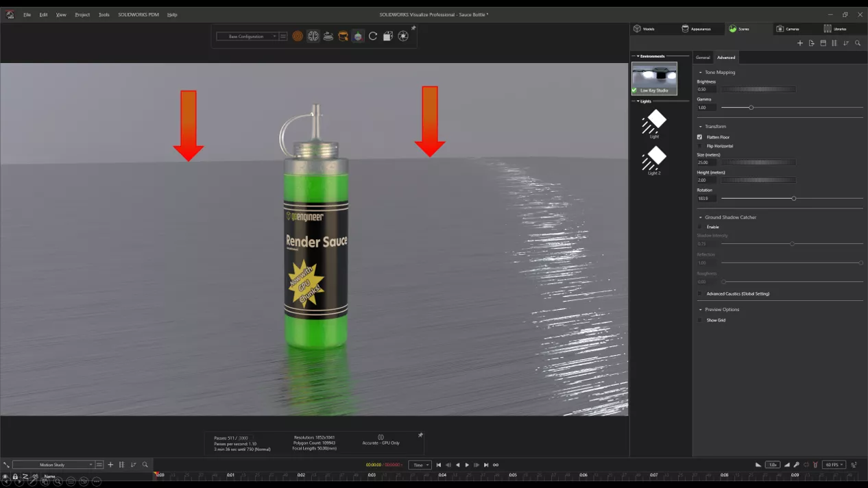Collapse the Transform section
868x488 pixels.
tap(700, 127)
